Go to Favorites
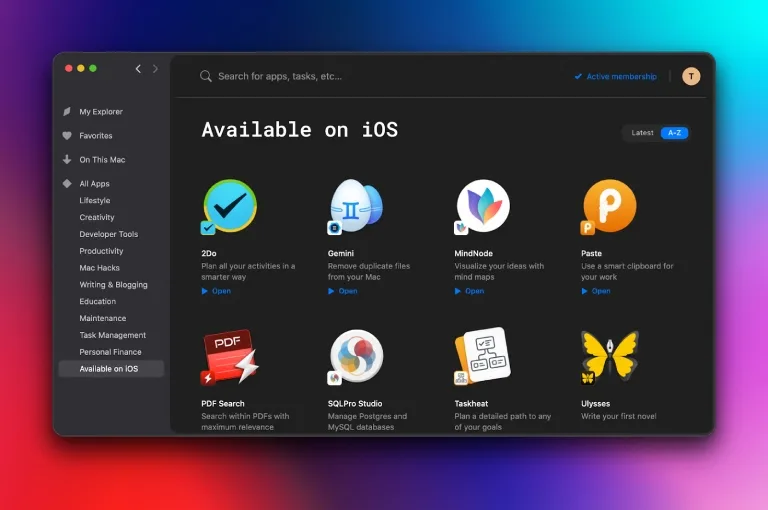Screen dimensions: 768x510 [96, 136]
